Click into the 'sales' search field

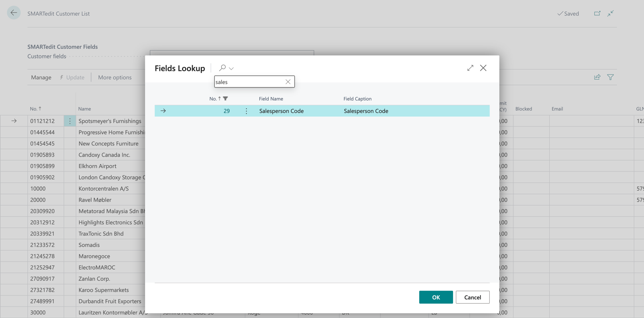(248, 82)
